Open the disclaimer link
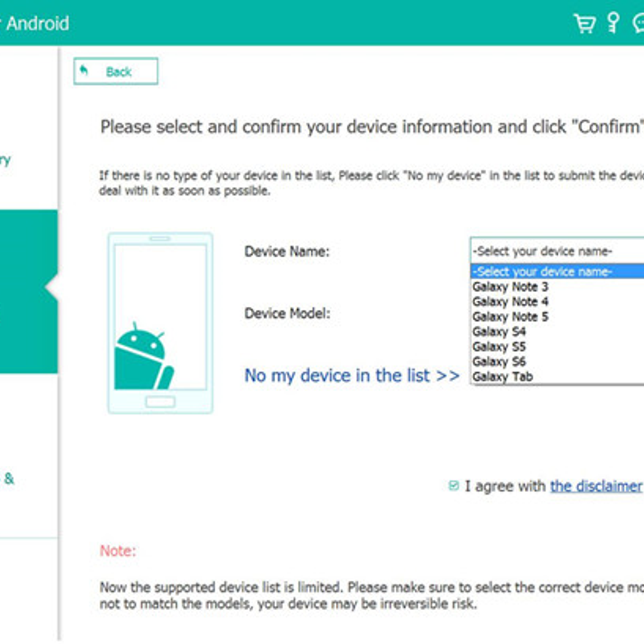The width and height of the screenshot is (644, 644). [596, 486]
